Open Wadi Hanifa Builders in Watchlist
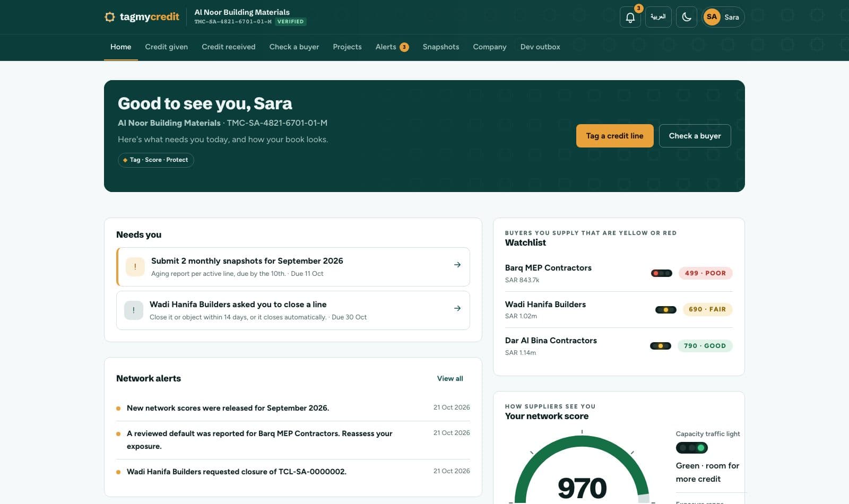This screenshot has width=849, height=504. coord(619,309)
